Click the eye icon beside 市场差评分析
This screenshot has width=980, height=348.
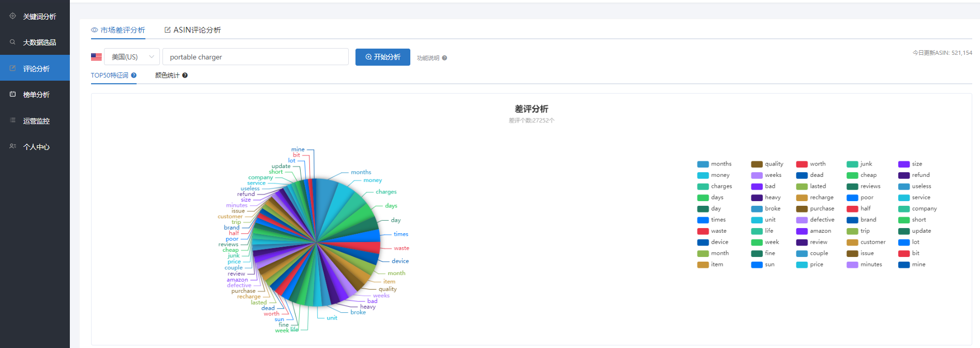click(x=95, y=30)
